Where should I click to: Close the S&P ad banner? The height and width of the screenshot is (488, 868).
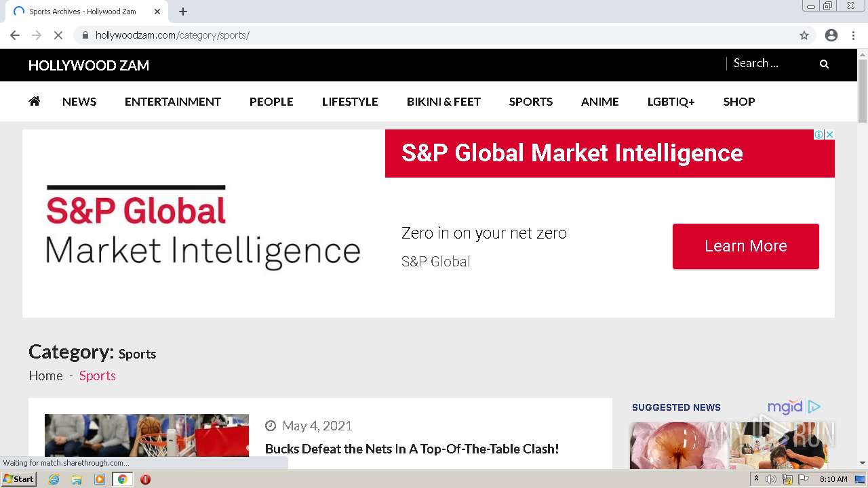click(x=829, y=134)
